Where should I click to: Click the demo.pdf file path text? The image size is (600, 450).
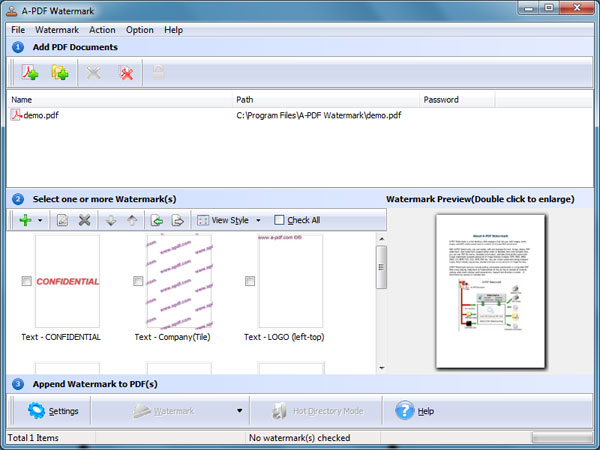coord(319,115)
